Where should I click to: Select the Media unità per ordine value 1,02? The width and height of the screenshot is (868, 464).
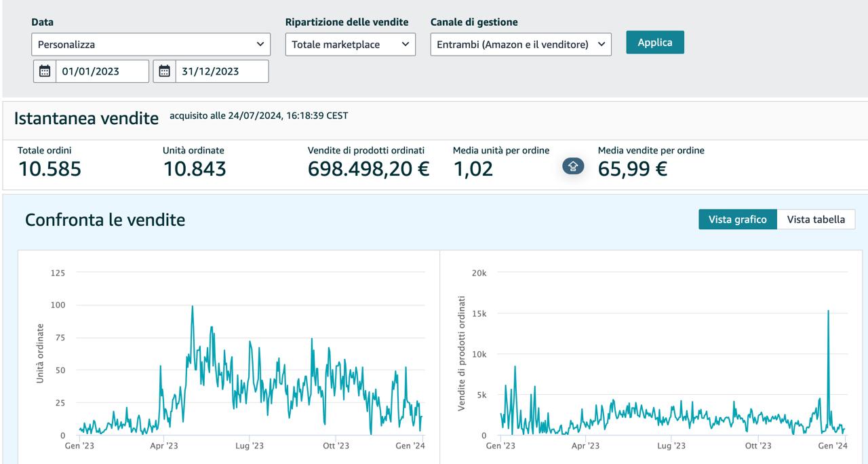[473, 169]
